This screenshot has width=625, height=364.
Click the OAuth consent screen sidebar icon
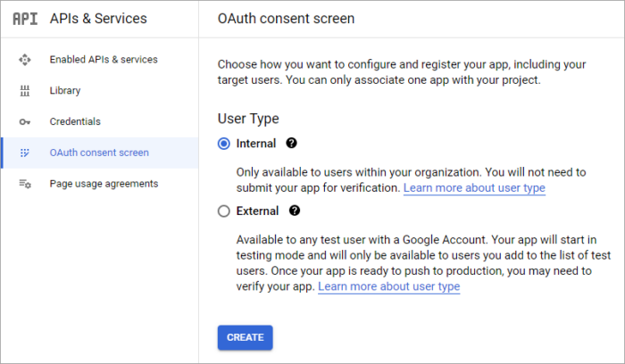click(x=25, y=153)
